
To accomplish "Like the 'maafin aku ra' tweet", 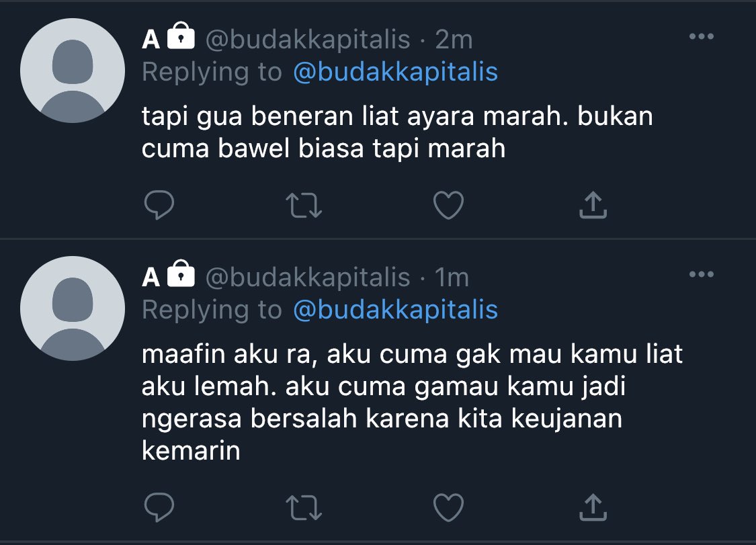I will pos(448,507).
